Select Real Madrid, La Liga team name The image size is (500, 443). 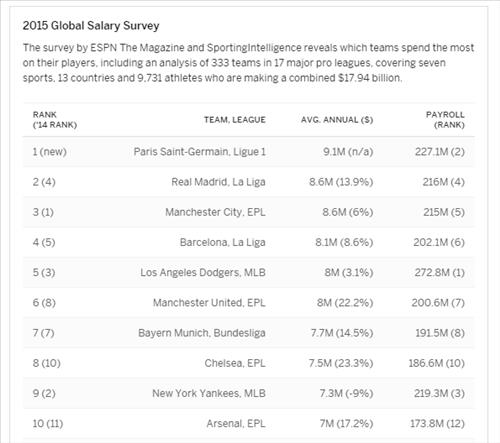218,182
